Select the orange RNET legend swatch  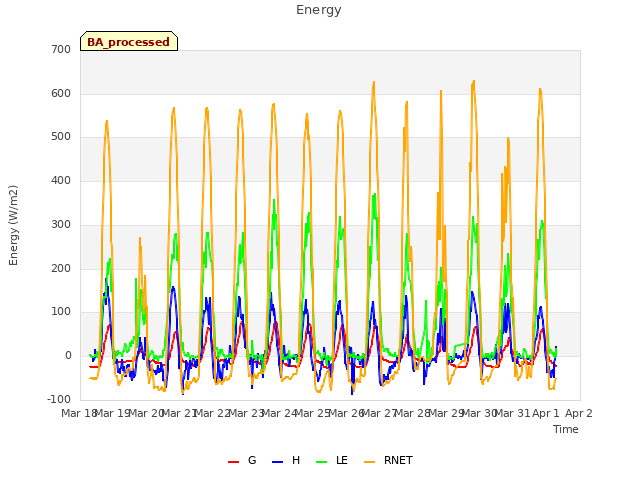[x=369, y=462]
